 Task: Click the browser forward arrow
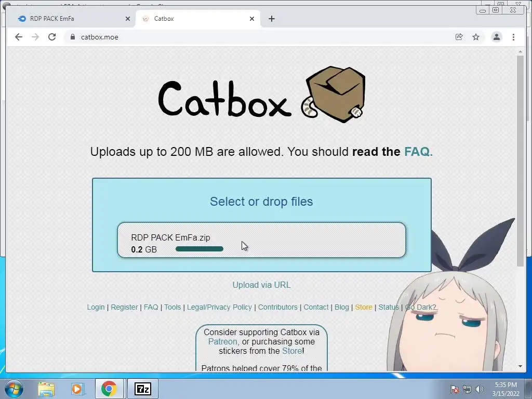35,37
